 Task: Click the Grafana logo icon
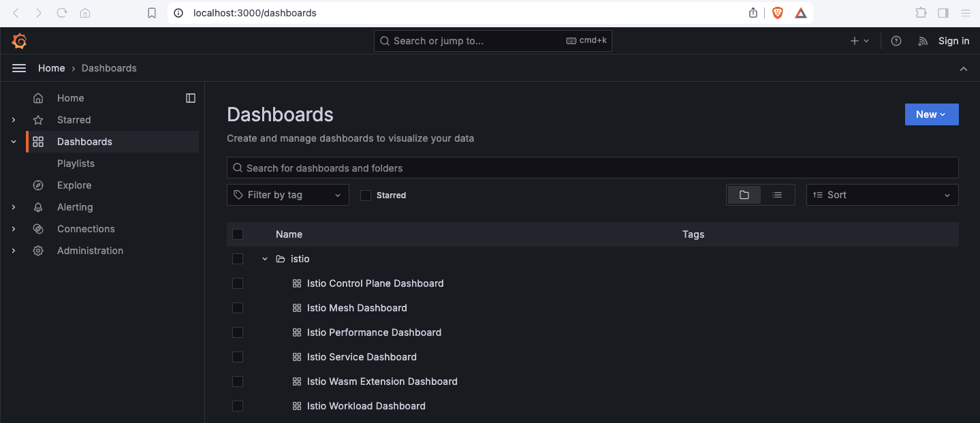pyautogui.click(x=19, y=42)
